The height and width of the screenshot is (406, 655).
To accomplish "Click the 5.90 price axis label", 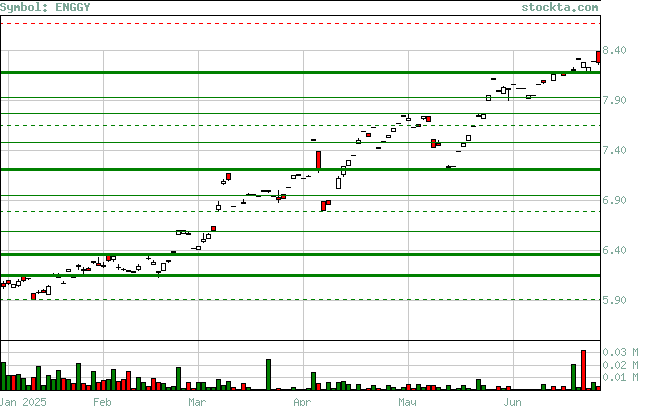I will [614, 300].
